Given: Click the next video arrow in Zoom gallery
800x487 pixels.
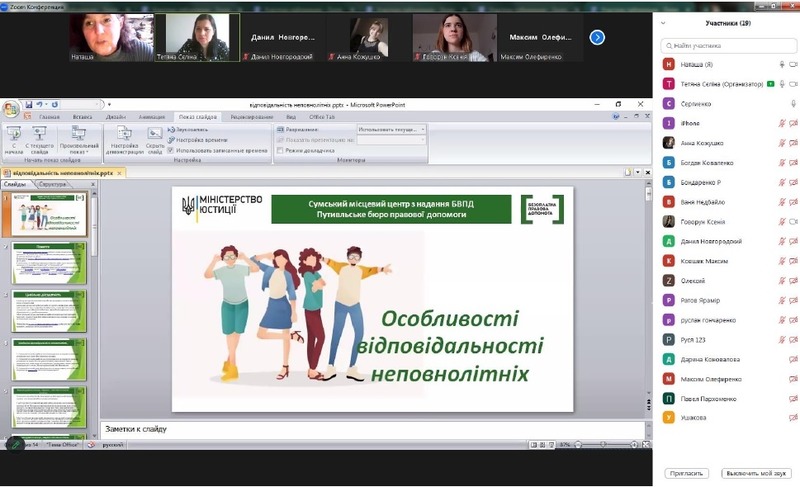Looking at the screenshot, I should click(x=597, y=37).
